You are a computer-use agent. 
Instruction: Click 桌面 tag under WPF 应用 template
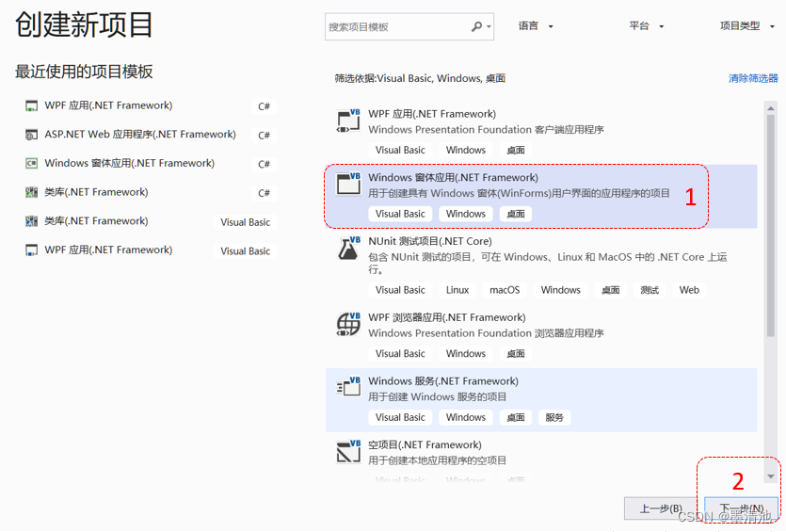pos(515,150)
